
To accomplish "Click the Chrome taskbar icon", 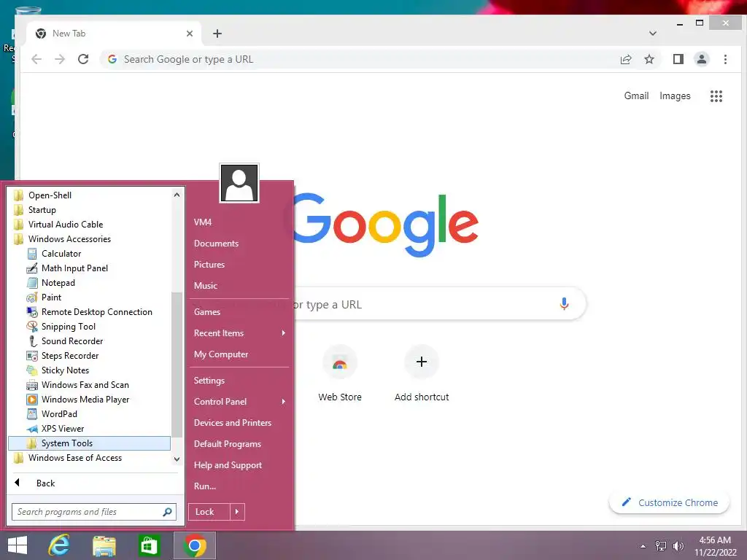I will click(x=194, y=545).
